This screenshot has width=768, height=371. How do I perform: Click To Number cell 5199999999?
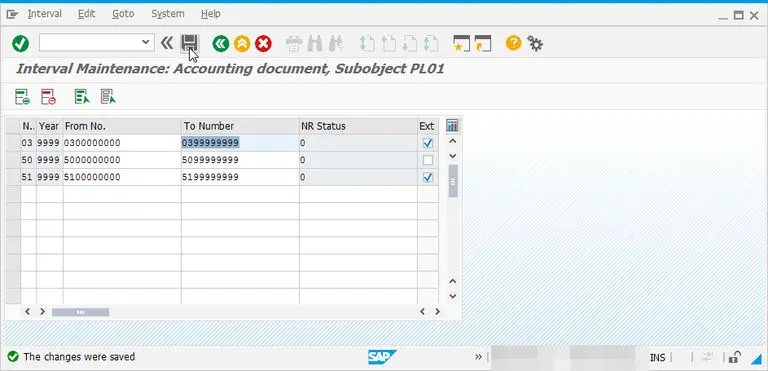coord(240,177)
